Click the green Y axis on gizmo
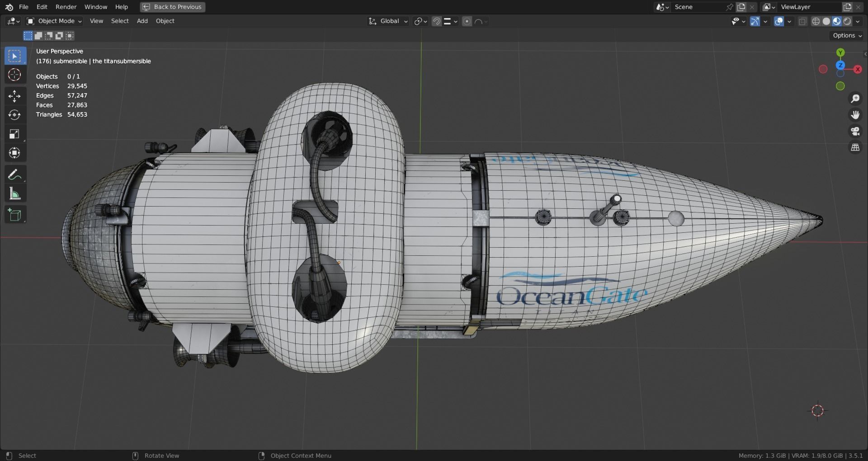Image resolution: width=868 pixels, height=461 pixels. click(x=840, y=52)
